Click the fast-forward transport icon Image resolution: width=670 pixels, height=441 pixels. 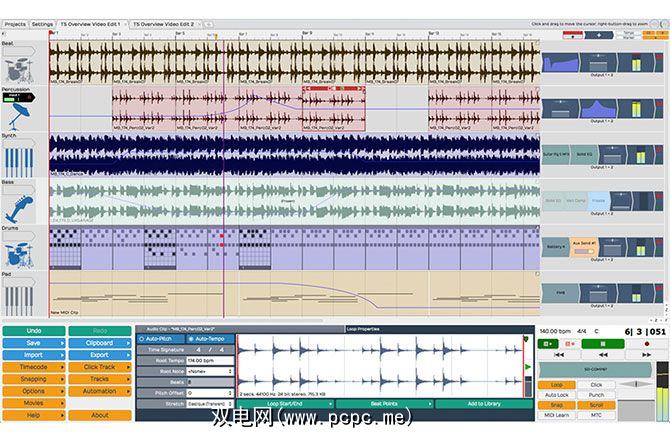coord(646,355)
